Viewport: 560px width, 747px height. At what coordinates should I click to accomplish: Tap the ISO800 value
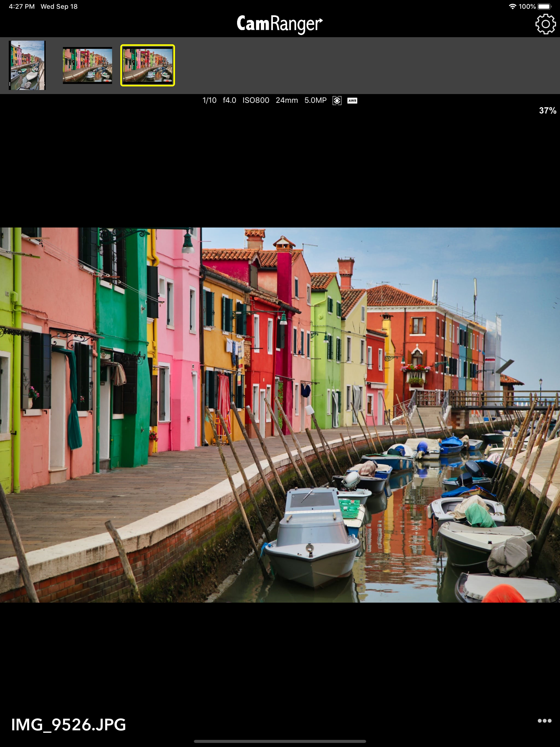tap(256, 101)
